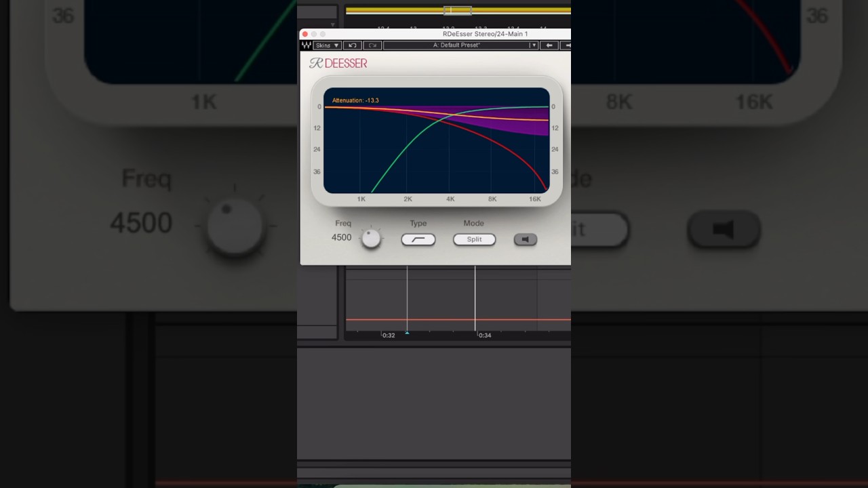Open the A: Default Preset menu
The height and width of the screenshot is (488, 868).
pyautogui.click(x=460, y=45)
